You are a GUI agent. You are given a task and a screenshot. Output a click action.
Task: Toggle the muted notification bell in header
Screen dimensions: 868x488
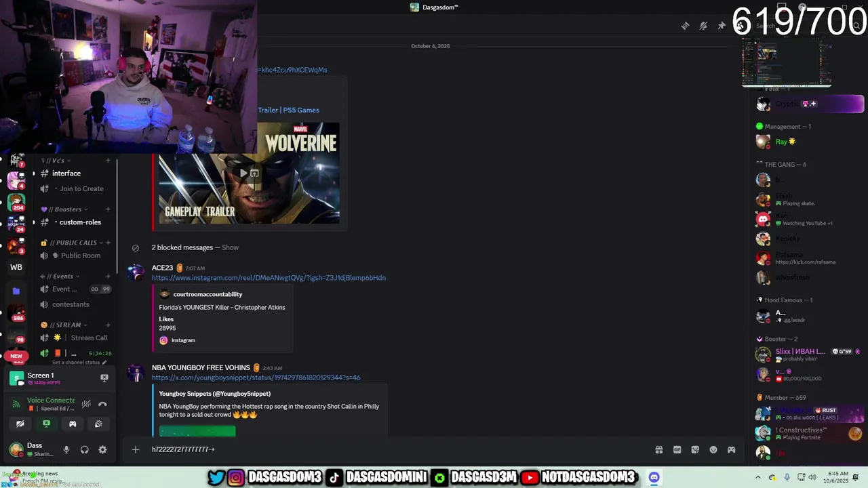click(703, 26)
